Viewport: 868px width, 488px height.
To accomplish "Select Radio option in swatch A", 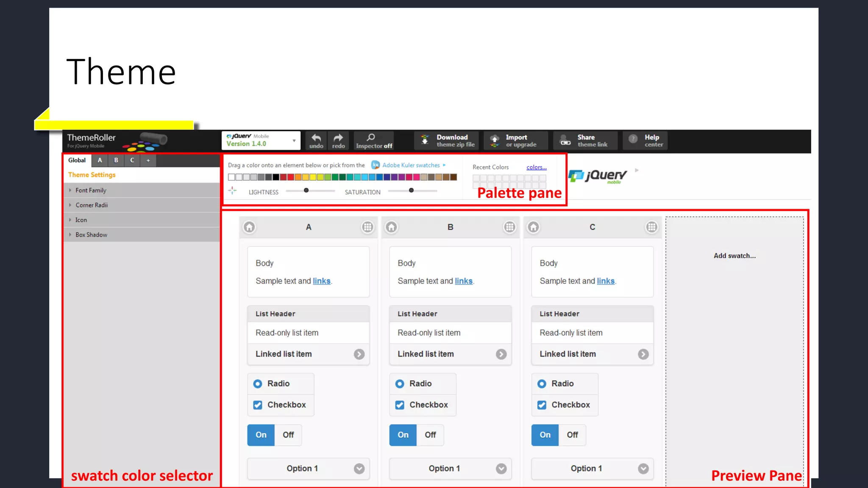I will (258, 384).
